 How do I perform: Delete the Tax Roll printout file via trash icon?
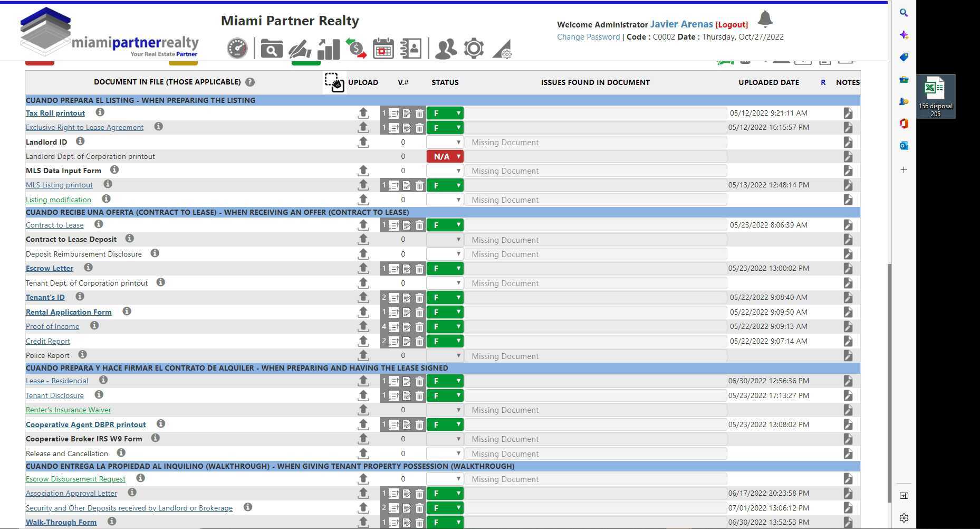[x=419, y=114]
